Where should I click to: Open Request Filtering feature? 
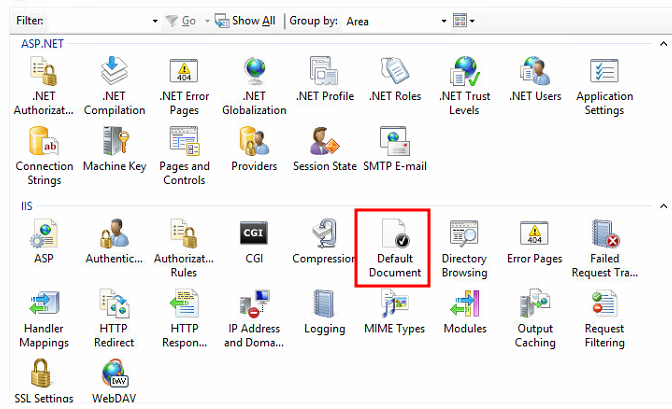click(605, 319)
